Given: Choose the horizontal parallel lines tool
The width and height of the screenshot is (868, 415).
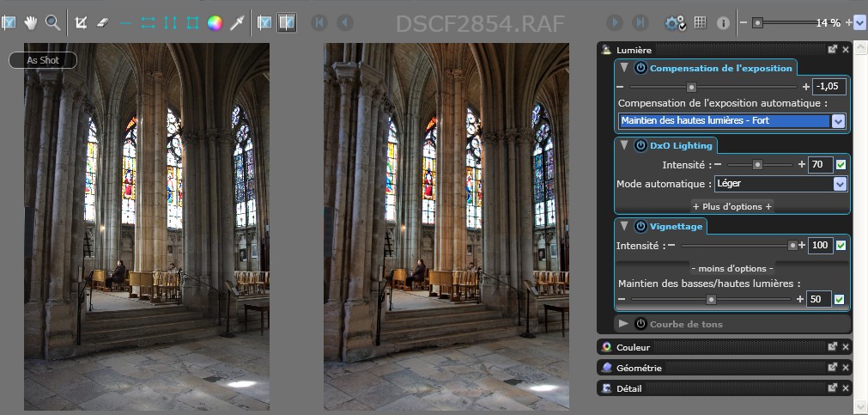Looking at the screenshot, I should tap(148, 22).
